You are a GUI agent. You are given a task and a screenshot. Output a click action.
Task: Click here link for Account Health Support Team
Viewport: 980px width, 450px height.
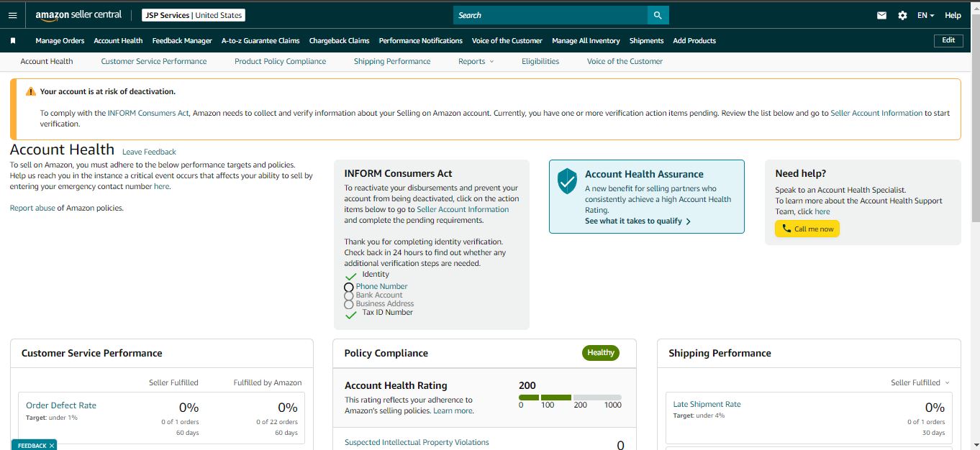tap(822, 211)
